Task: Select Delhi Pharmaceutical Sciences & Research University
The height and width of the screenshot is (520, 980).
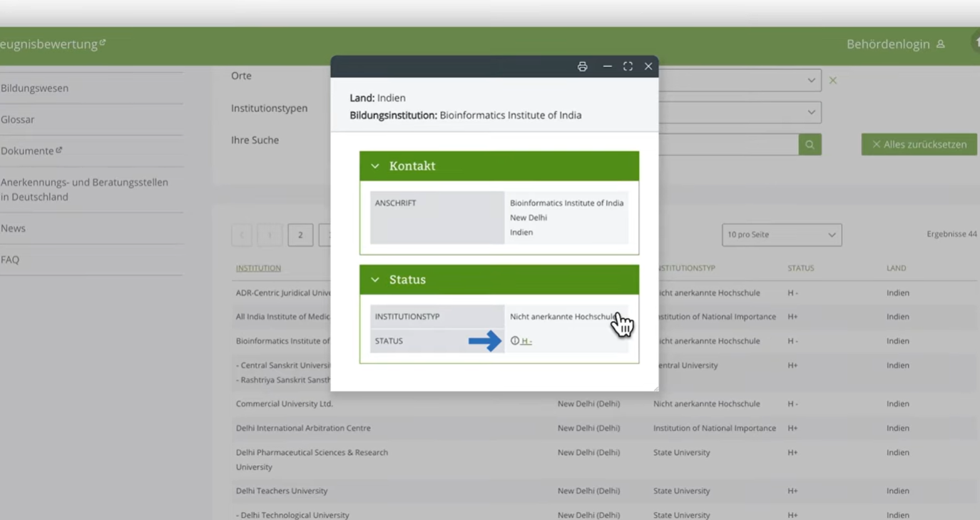Action: (312, 459)
